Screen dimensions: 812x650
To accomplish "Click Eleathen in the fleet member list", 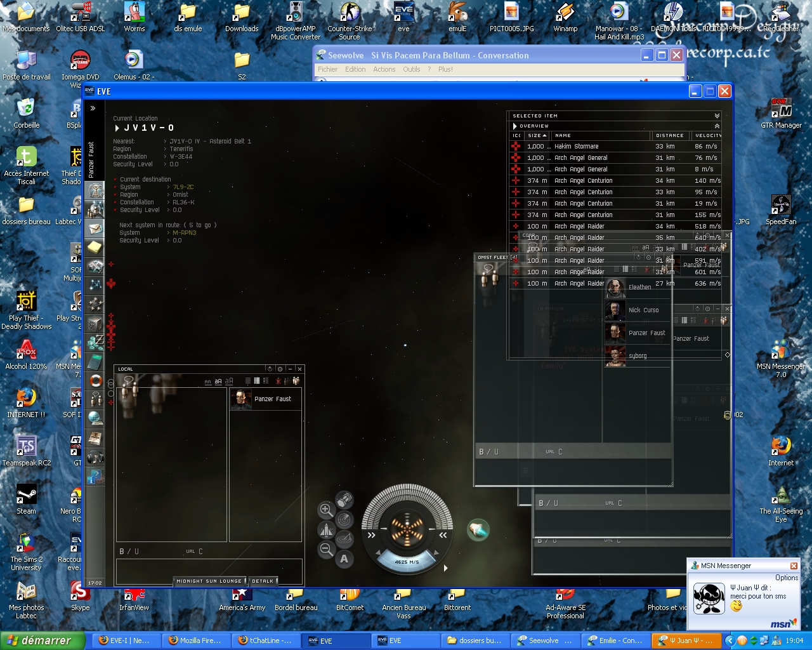I will [638, 288].
